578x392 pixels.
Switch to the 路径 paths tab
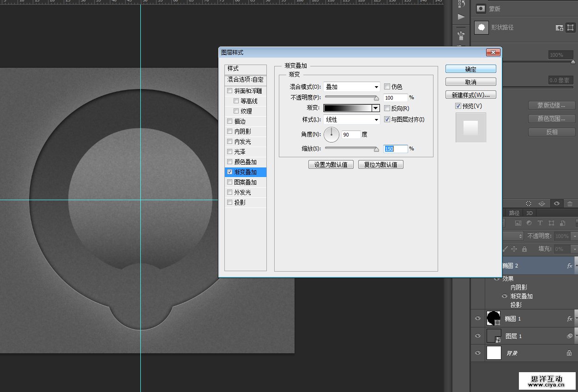[x=514, y=213]
